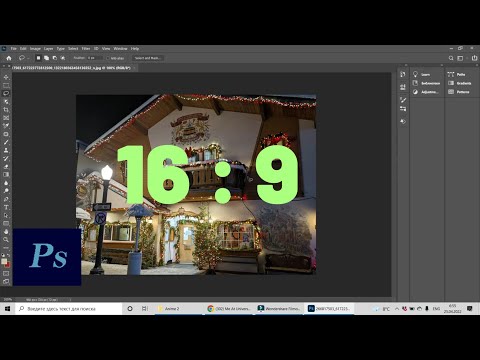
Task: Select the Brush tool
Action: (6, 142)
